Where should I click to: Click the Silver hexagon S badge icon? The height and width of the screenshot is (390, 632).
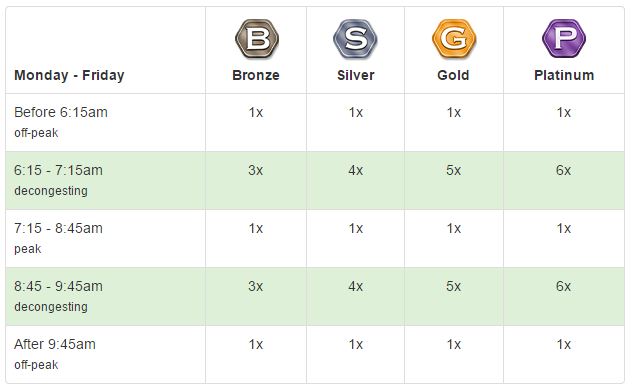355,39
